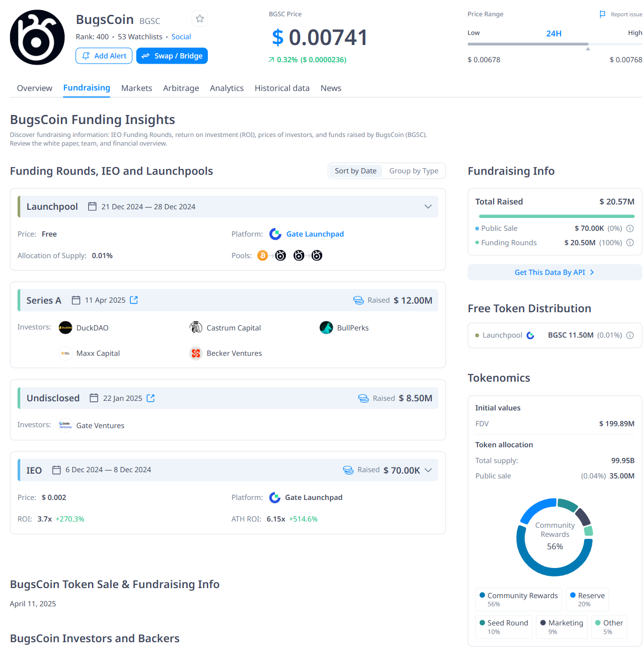Screen dimensions: 644x647
Task: Click the FDV value $ 199.89M
Action: click(617, 424)
